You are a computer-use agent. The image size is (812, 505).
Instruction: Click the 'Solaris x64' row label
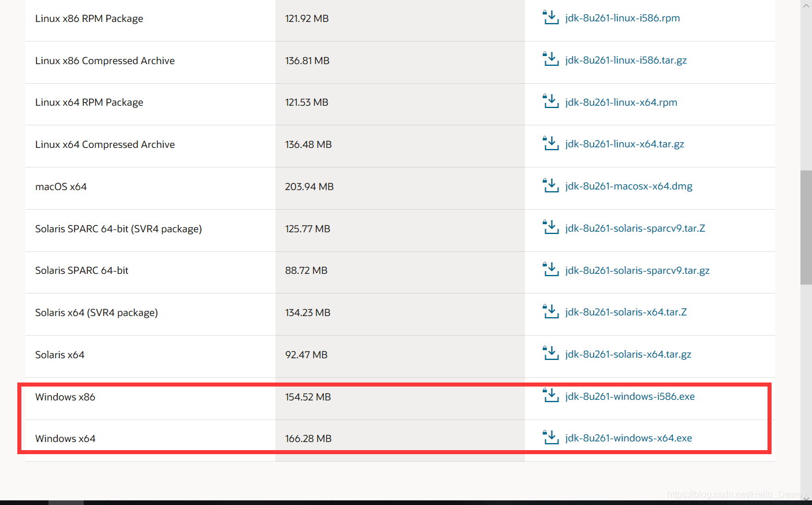[x=59, y=355]
